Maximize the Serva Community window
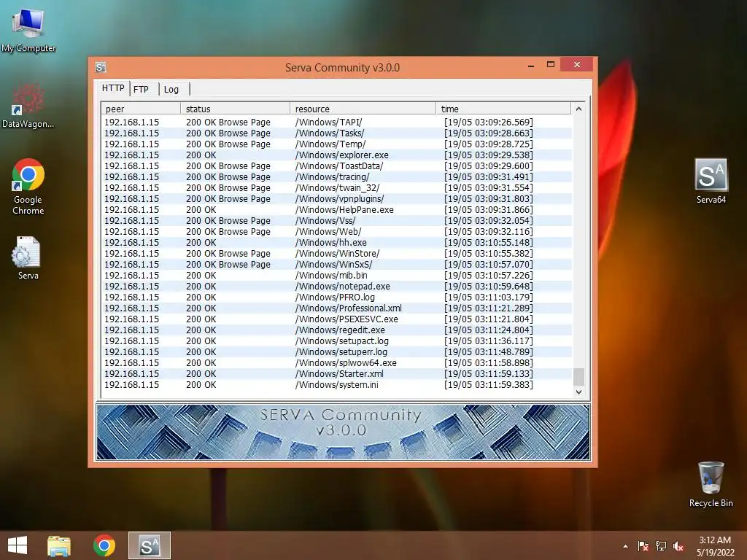This screenshot has height=560, width=747. click(551, 65)
